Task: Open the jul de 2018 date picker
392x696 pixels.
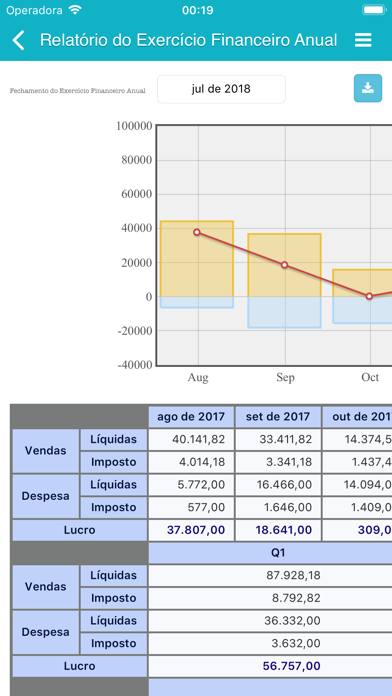Action: (x=221, y=89)
